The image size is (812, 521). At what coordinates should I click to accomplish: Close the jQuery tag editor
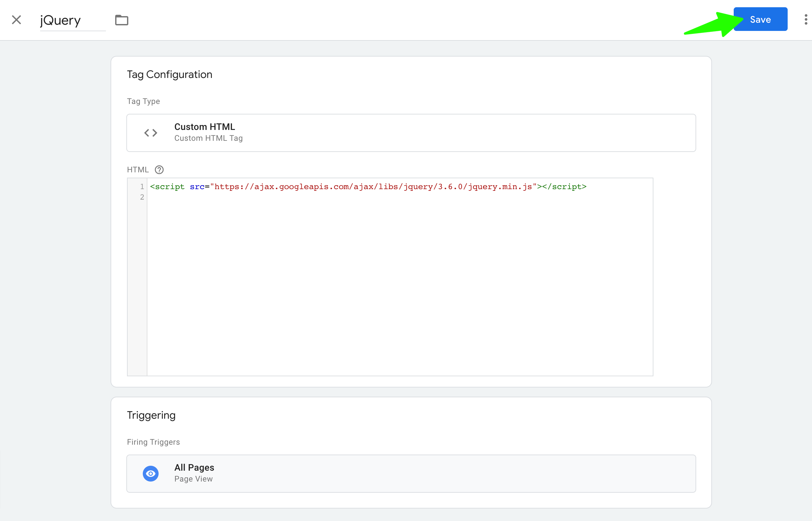(16, 20)
